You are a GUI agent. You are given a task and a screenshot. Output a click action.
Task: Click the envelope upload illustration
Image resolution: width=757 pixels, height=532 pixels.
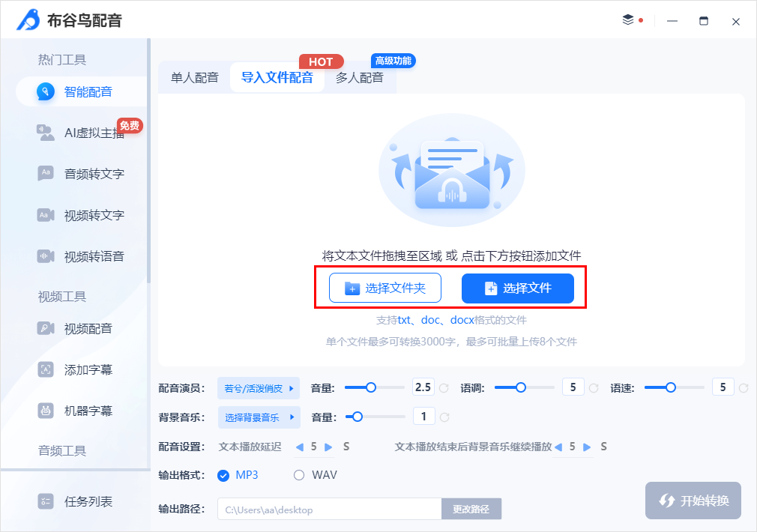(x=452, y=170)
